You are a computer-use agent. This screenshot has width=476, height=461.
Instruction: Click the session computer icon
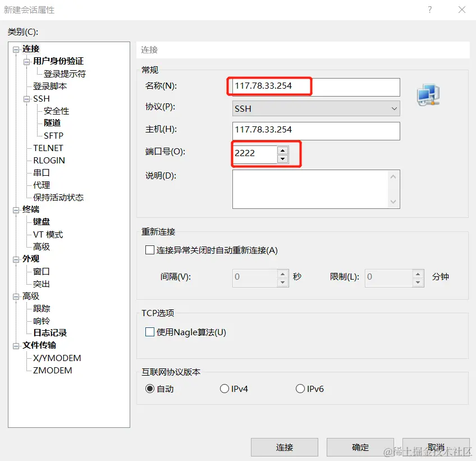coord(428,95)
